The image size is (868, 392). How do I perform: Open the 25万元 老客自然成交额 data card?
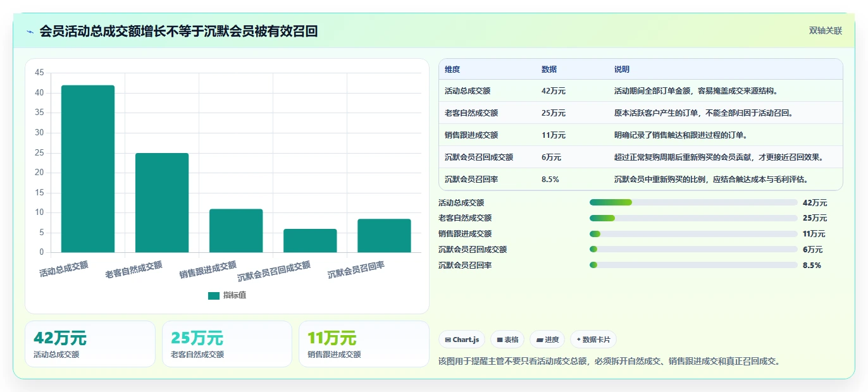(x=227, y=344)
